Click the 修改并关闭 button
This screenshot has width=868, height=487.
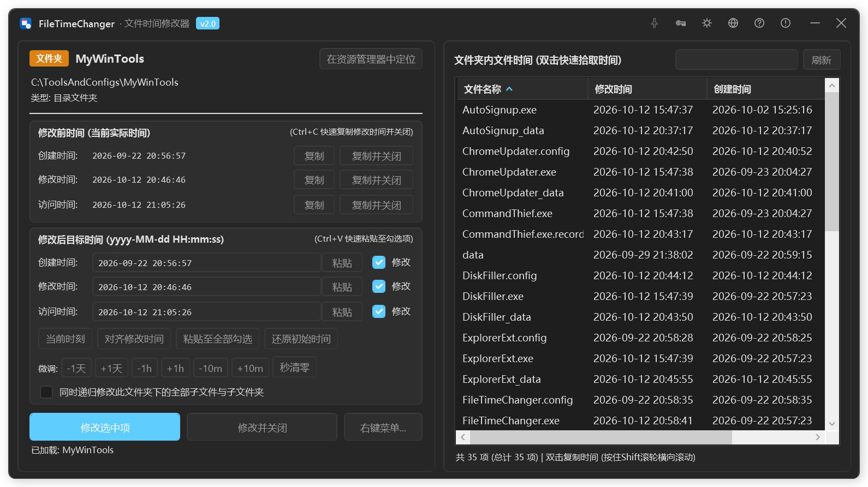[x=262, y=428]
